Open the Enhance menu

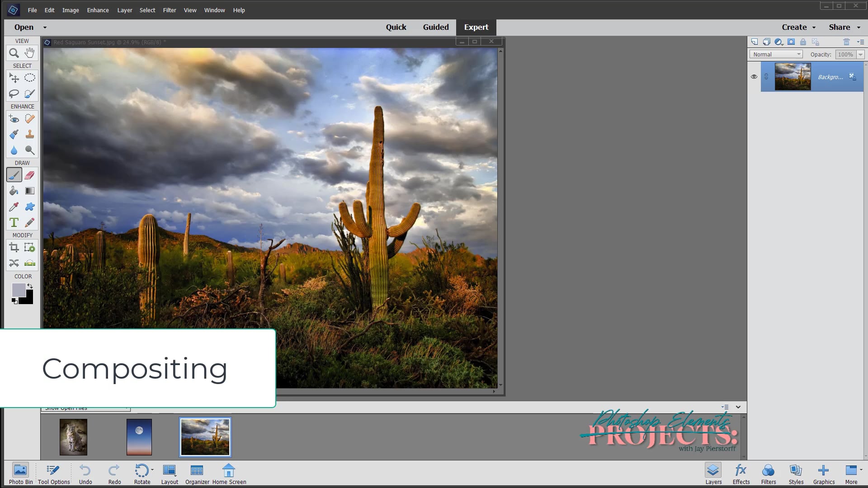tap(98, 10)
